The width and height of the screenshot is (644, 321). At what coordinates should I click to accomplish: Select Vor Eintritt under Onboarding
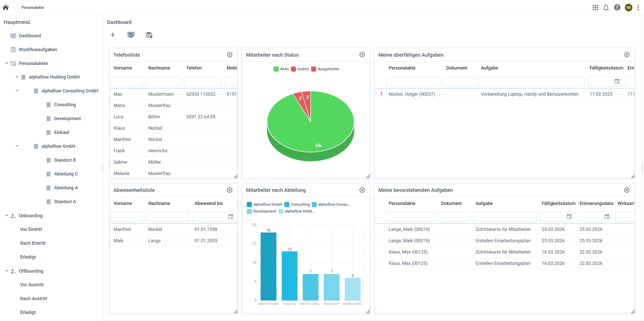coord(31,229)
